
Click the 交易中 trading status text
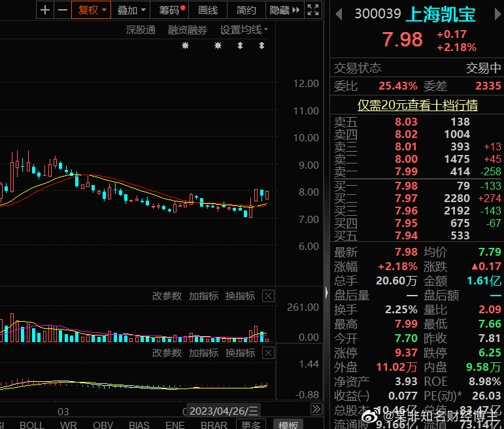click(x=484, y=68)
